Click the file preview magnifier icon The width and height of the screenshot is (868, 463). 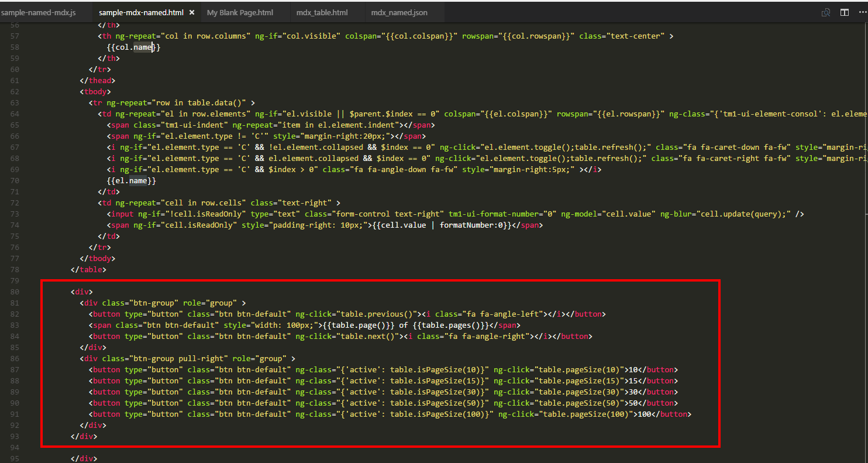click(x=826, y=12)
